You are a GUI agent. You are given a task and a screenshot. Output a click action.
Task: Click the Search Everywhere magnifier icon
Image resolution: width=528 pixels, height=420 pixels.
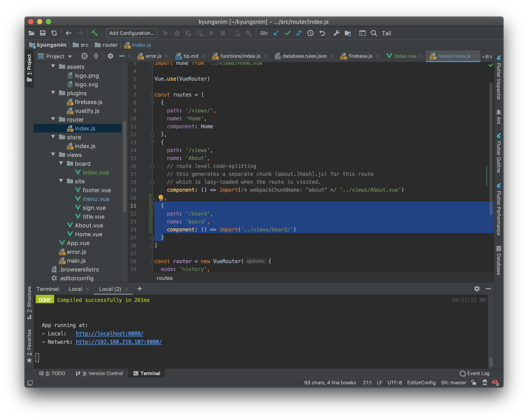[374, 33]
